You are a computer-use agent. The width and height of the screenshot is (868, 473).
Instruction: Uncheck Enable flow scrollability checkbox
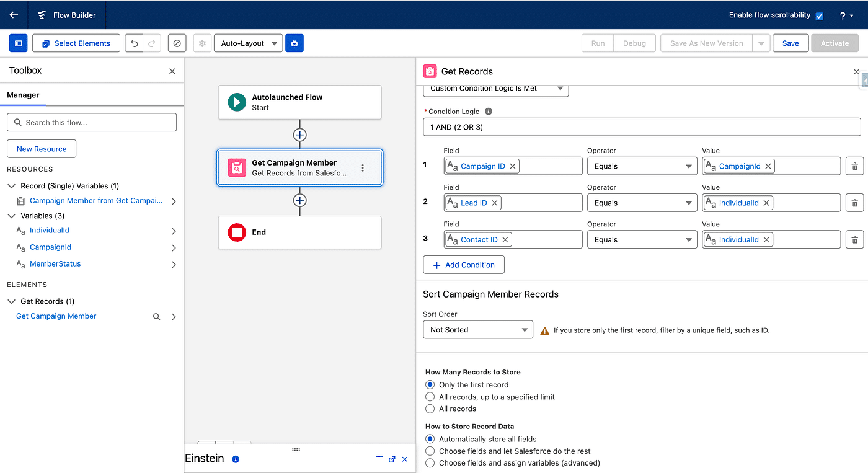(819, 15)
